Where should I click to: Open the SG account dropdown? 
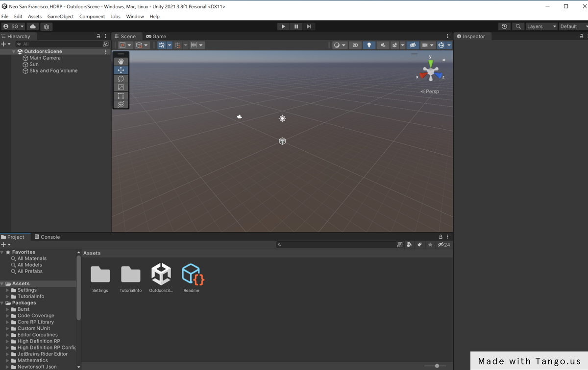(x=13, y=26)
